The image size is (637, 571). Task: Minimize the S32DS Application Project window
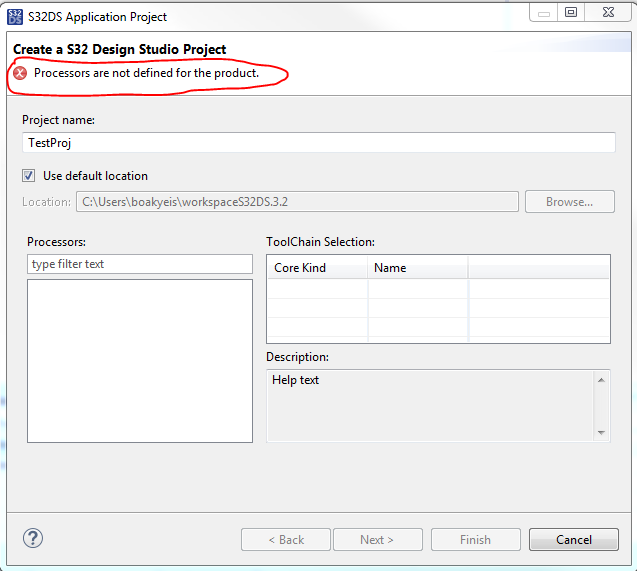(539, 13)
